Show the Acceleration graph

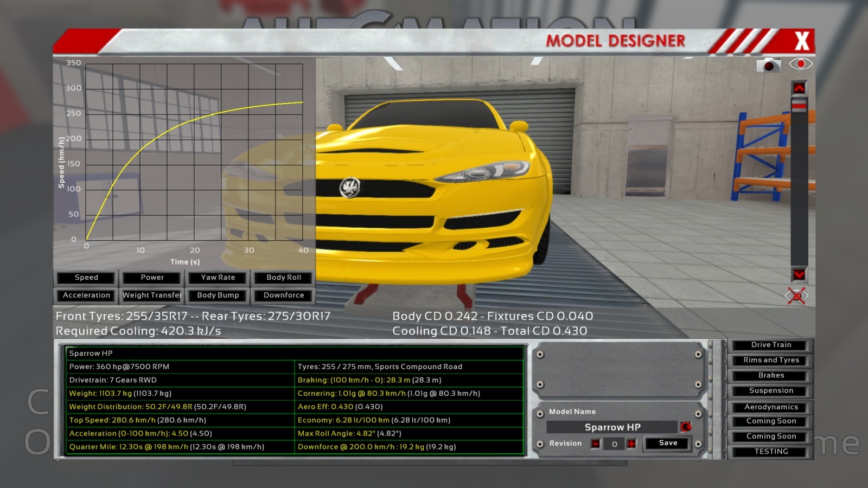[86, 296]
